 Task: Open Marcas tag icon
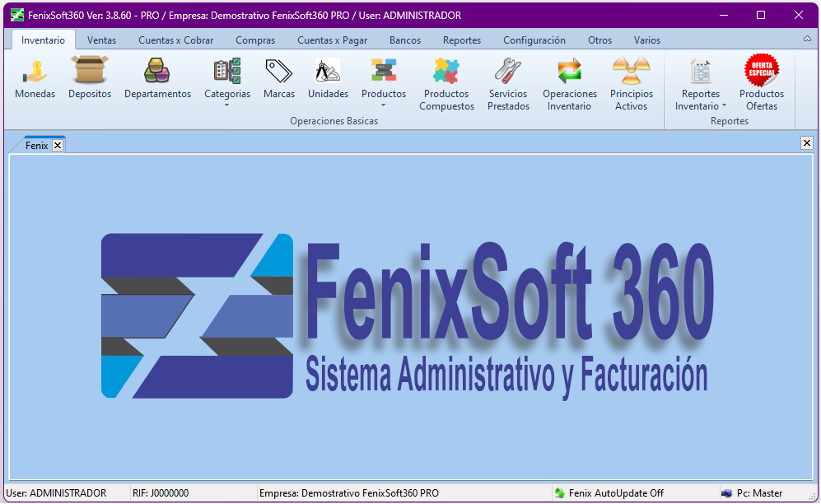[278, 71]
